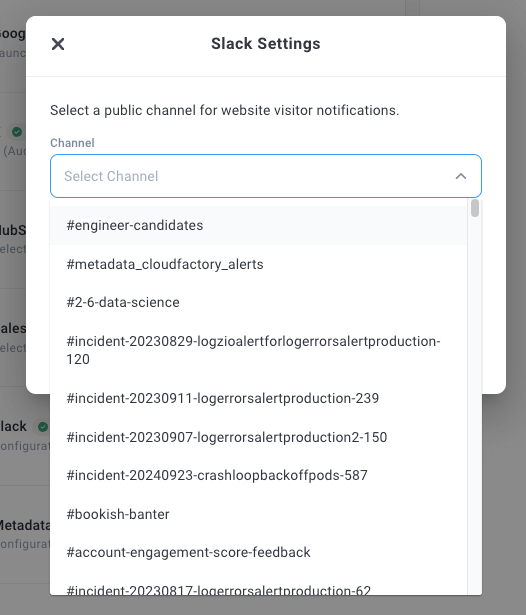526x615 pixels.
Task: Click the channel list scrollbar thumb
Action: point(475,208)
